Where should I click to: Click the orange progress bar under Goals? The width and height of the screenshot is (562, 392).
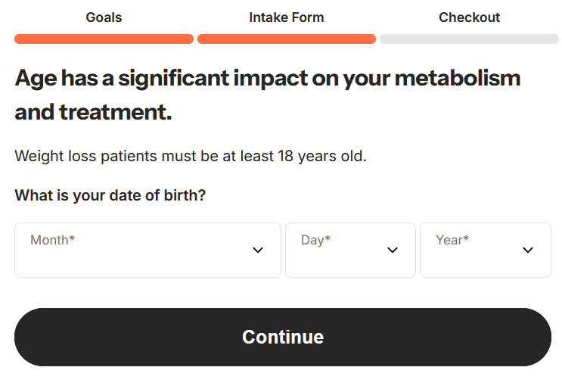(x=104, y=39)
